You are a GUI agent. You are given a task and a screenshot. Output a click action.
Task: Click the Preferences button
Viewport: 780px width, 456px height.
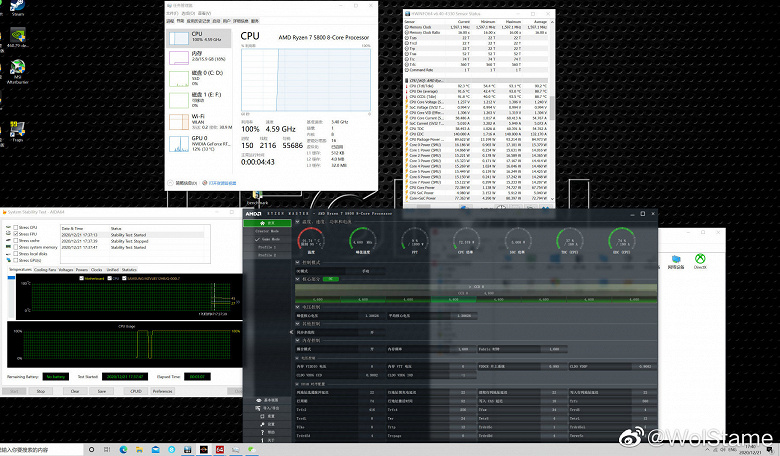tap(161, 391)
